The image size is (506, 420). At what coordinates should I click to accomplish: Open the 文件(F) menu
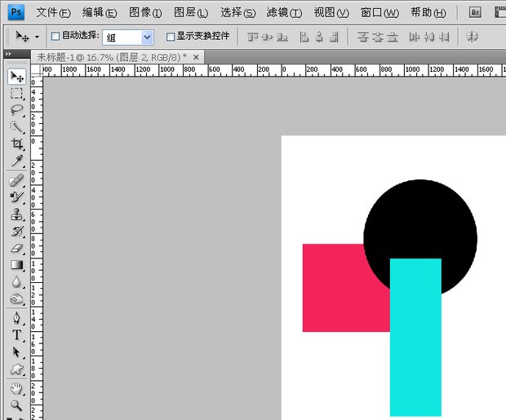tap(54, 13)
